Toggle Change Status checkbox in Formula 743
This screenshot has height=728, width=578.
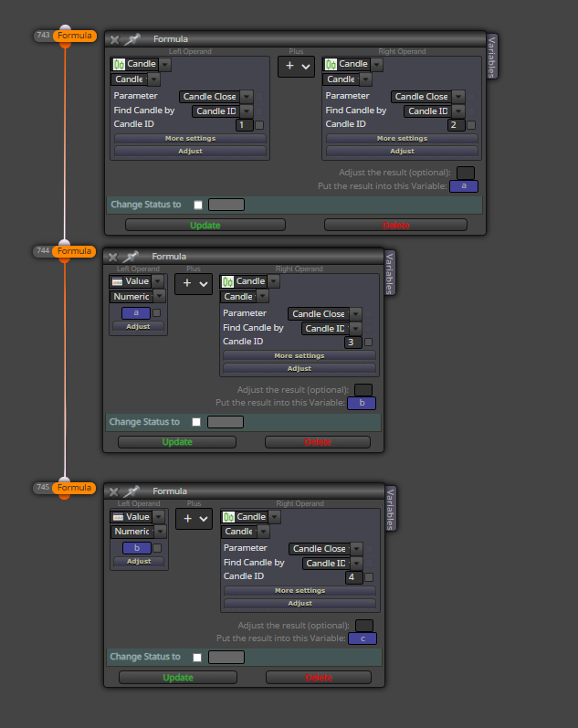198,205
